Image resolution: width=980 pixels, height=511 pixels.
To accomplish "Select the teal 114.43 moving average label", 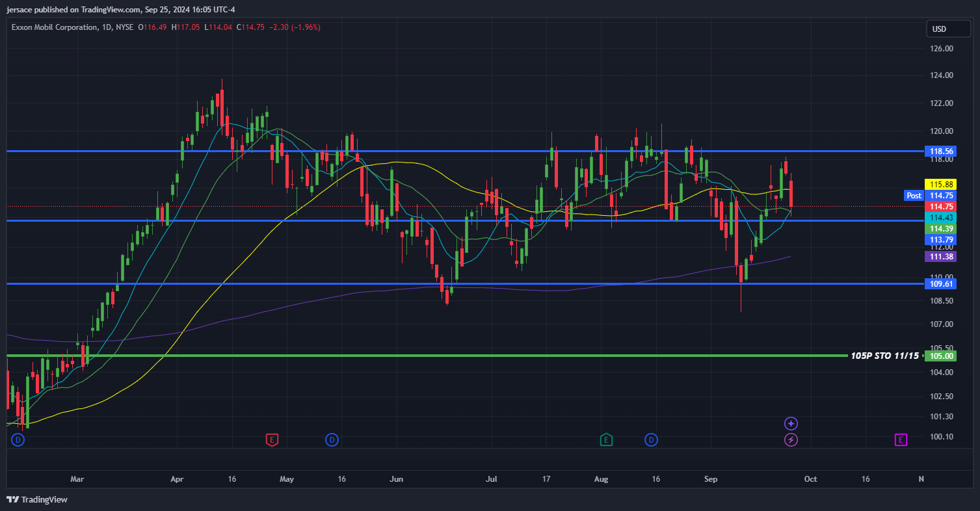I will (x=940, y=217).
